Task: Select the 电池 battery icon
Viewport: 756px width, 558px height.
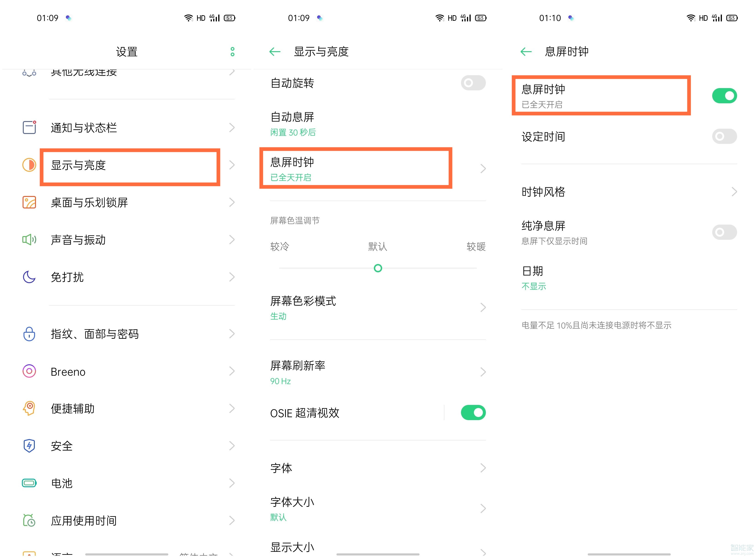Action: pyautogui.click(x=29, y=483)
